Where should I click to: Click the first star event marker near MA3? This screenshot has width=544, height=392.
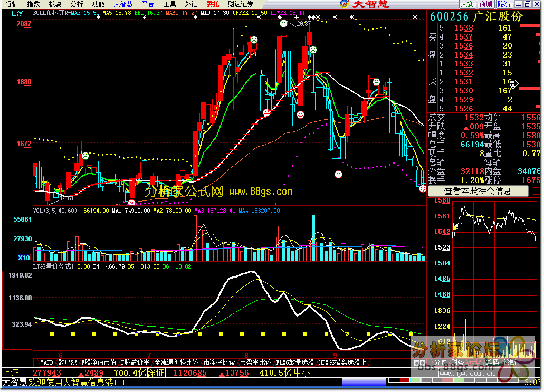99,17
